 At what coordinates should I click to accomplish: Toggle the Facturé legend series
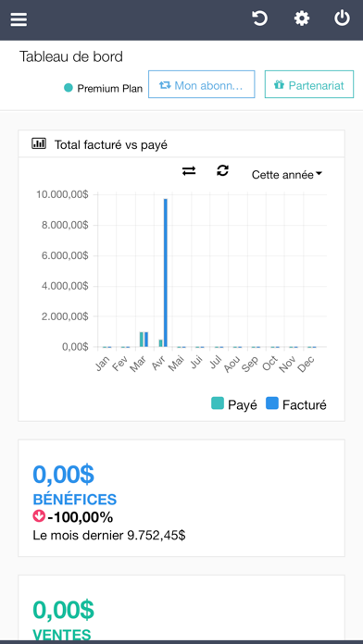pos(296,404)
